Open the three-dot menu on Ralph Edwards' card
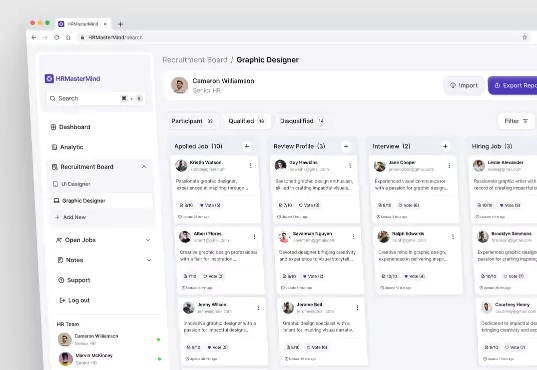 click(453, 236)
